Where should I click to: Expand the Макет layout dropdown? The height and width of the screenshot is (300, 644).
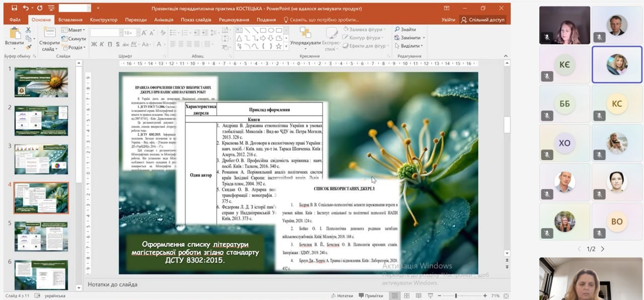(73, 30)
